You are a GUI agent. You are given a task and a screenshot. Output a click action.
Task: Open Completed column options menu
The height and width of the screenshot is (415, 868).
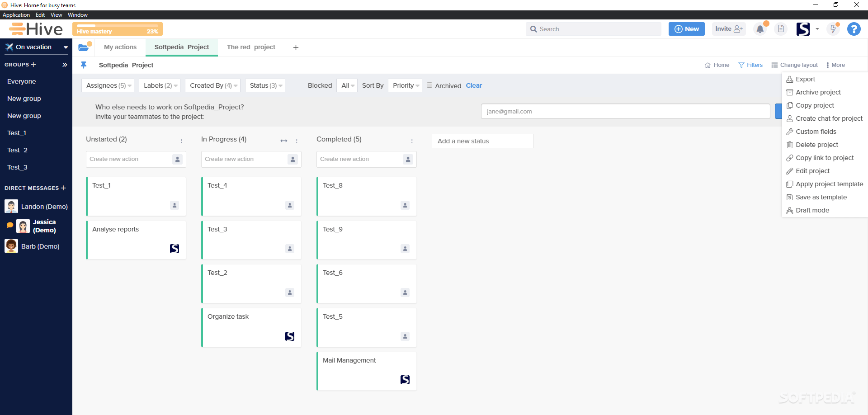point(412,141)
